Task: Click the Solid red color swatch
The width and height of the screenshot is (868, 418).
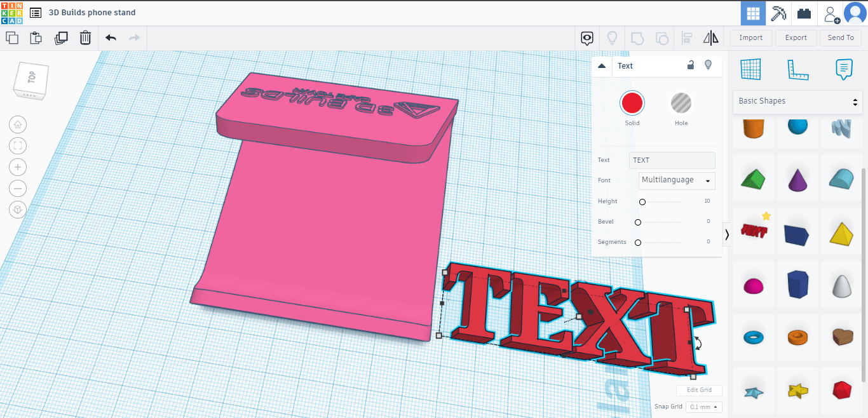Action: 632,103
